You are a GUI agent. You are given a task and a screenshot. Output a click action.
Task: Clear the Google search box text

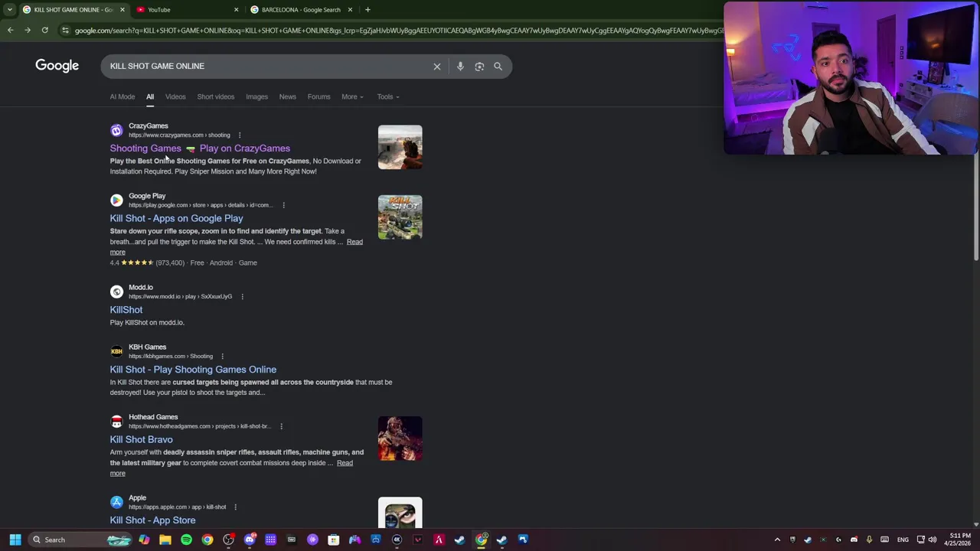pyautogui.click(x=437, y=67)
